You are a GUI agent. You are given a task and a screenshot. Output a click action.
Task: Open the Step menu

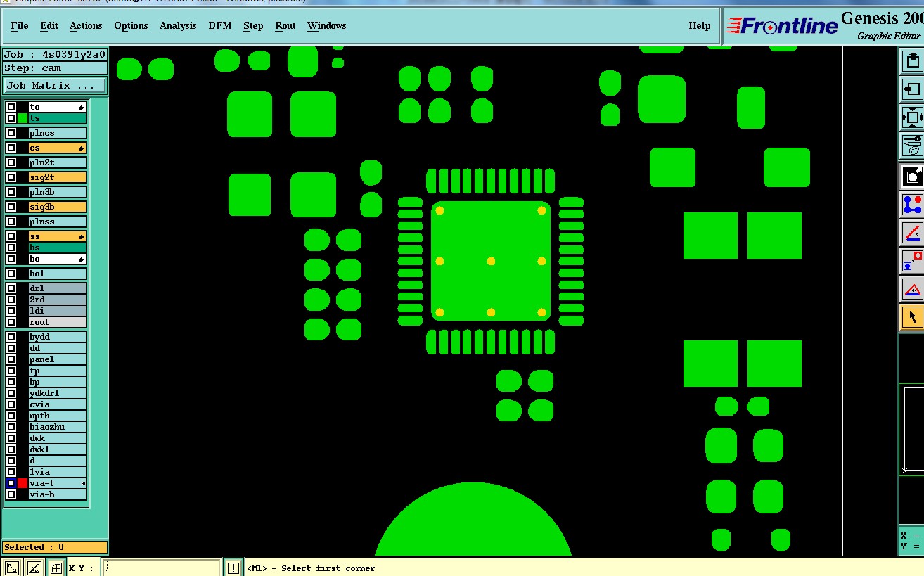tap(253, 25)
